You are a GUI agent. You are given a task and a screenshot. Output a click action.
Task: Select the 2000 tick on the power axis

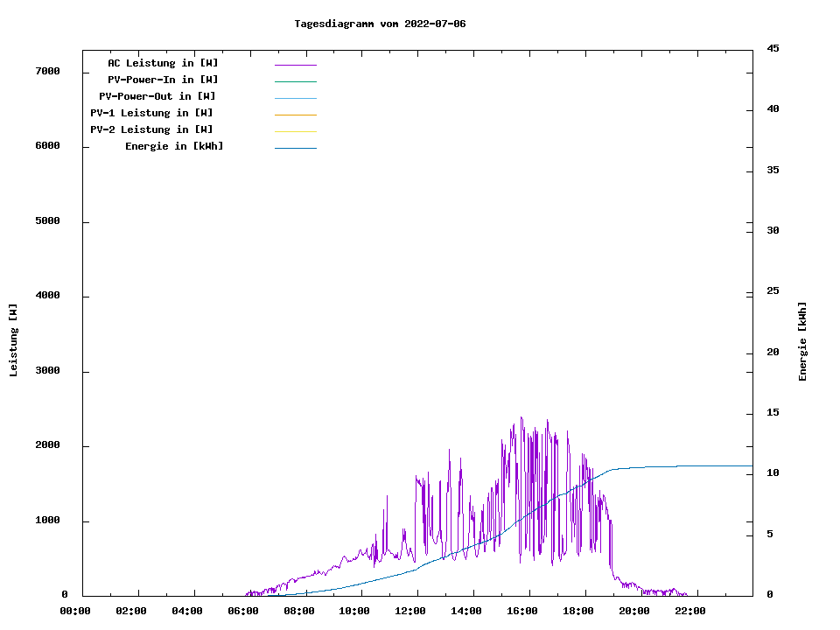tap(47, 445)
